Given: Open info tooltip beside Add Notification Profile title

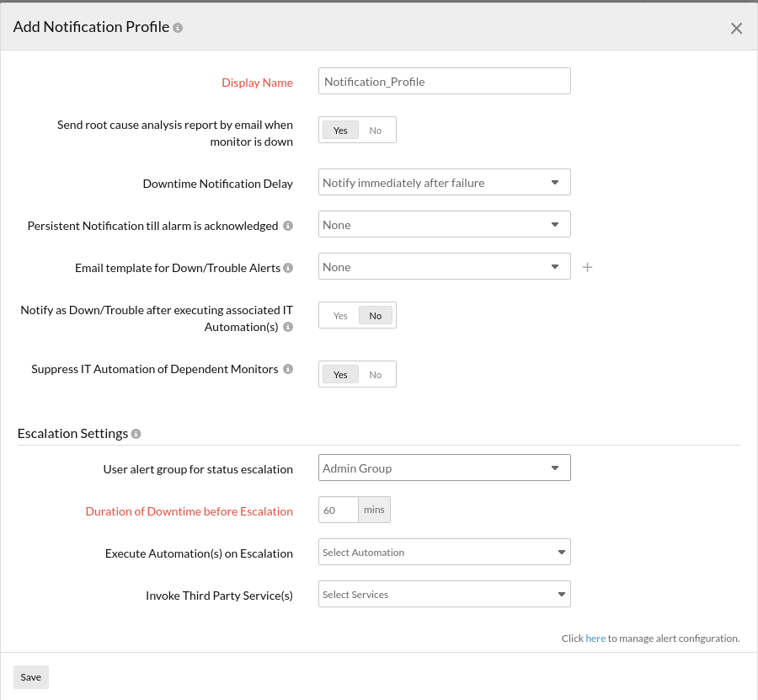Looking at the screenshot, I should click(177, 26).
